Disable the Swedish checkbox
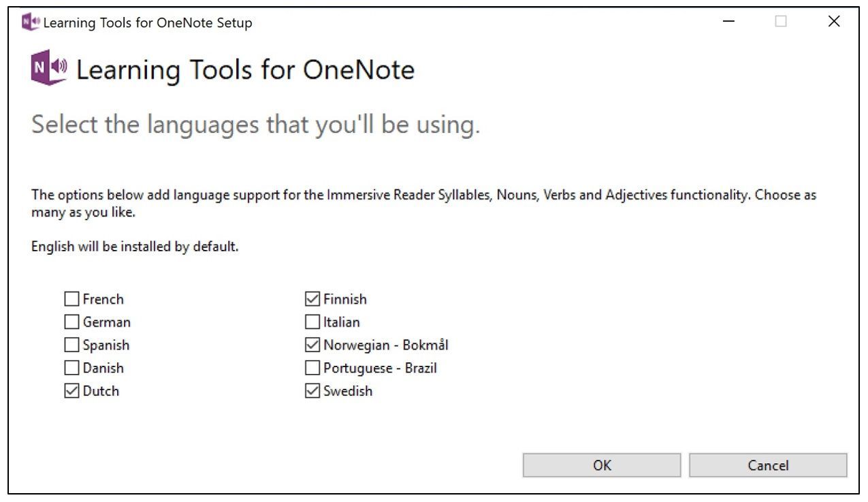This screenshot has height=502, width=868. pos(313,391)
